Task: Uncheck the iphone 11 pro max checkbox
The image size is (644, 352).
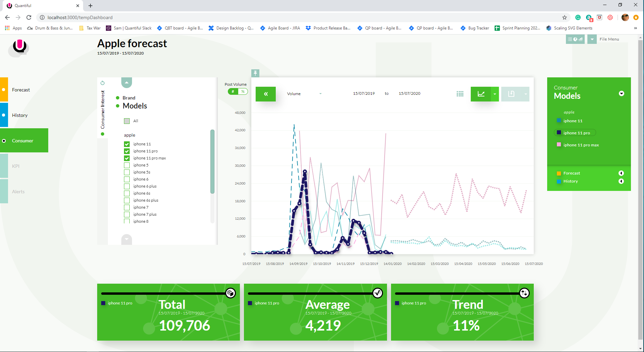Action: click(x=127, y=158)
